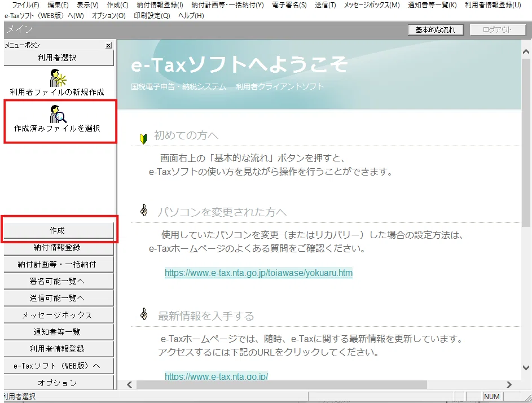The height and width of the screenshot is (403, 532).
Task: Open the ファイル(F) menu
Action: point(25,5)
